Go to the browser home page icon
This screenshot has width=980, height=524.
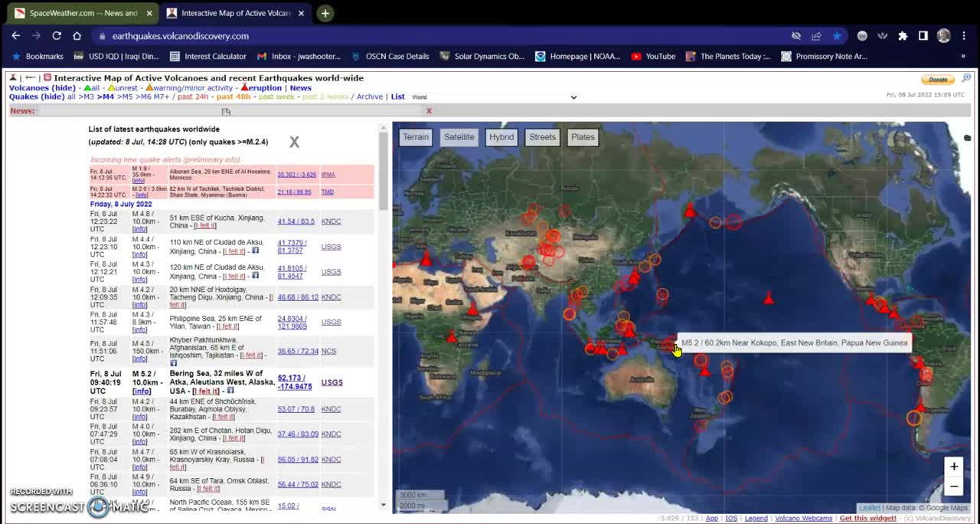point(77,36)
